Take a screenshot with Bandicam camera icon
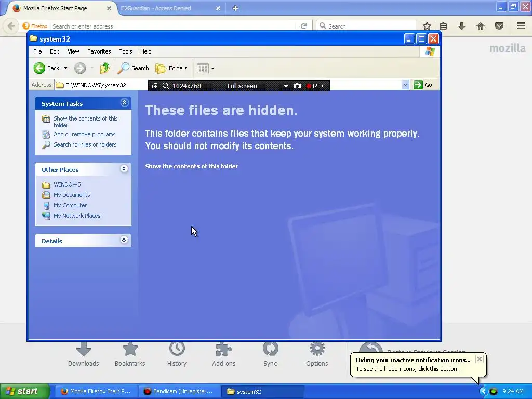 tap(297, 86)
